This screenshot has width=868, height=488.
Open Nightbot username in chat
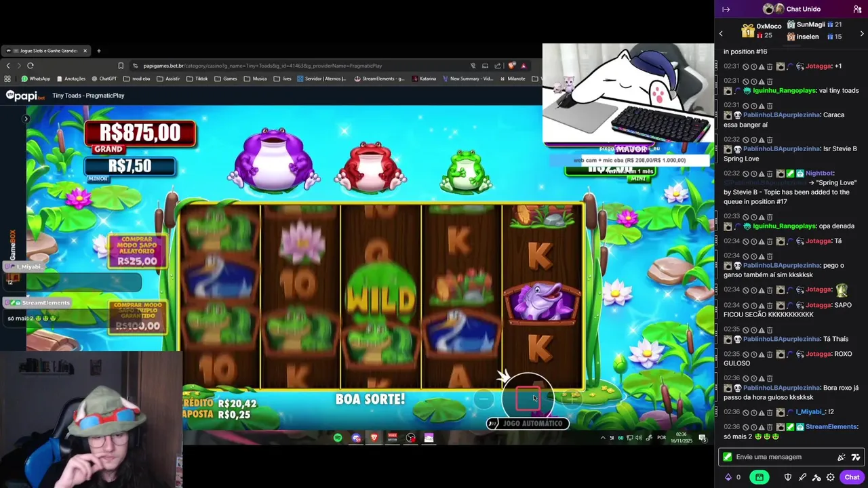pyautogui.click(x=819, y=174)
